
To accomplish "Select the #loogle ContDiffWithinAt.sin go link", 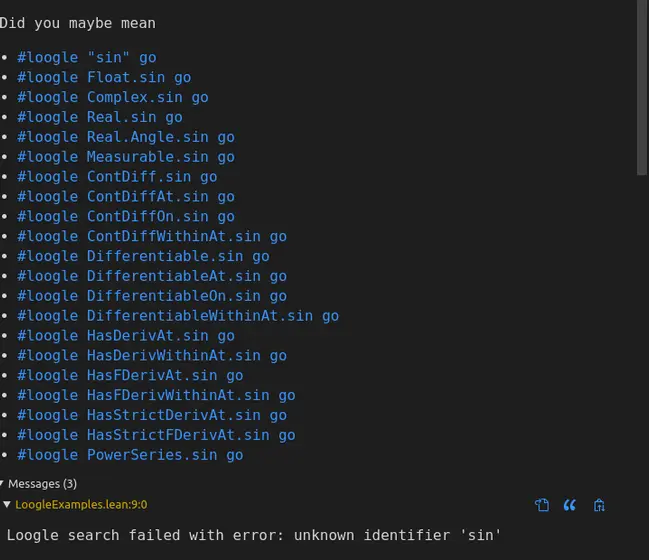I will coord(152,236).
